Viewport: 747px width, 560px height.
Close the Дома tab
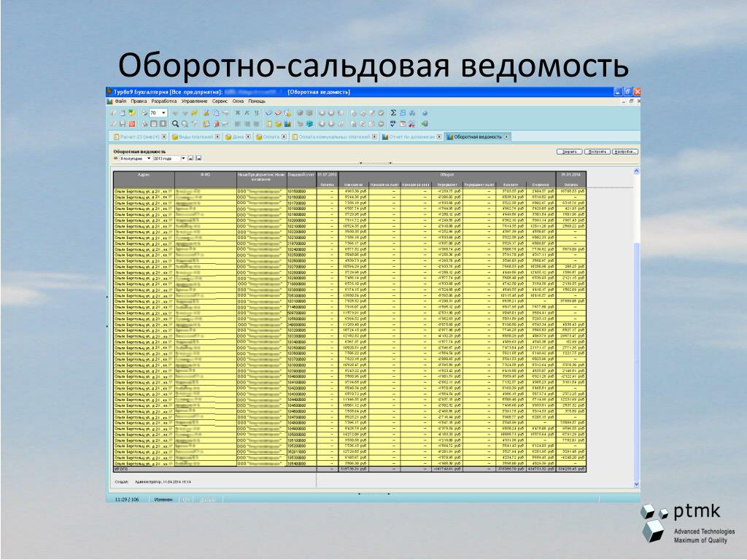pos(248,136)
